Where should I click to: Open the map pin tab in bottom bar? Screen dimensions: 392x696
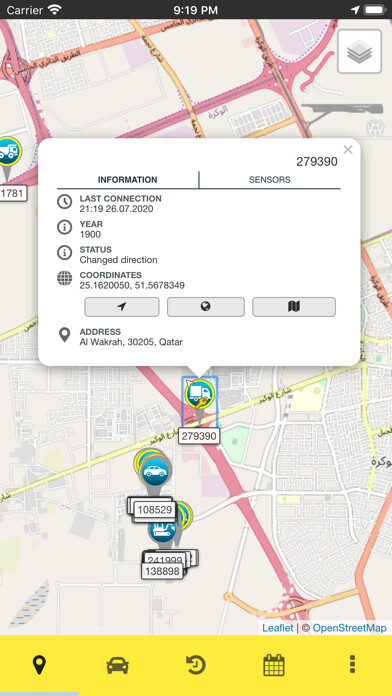39,665
